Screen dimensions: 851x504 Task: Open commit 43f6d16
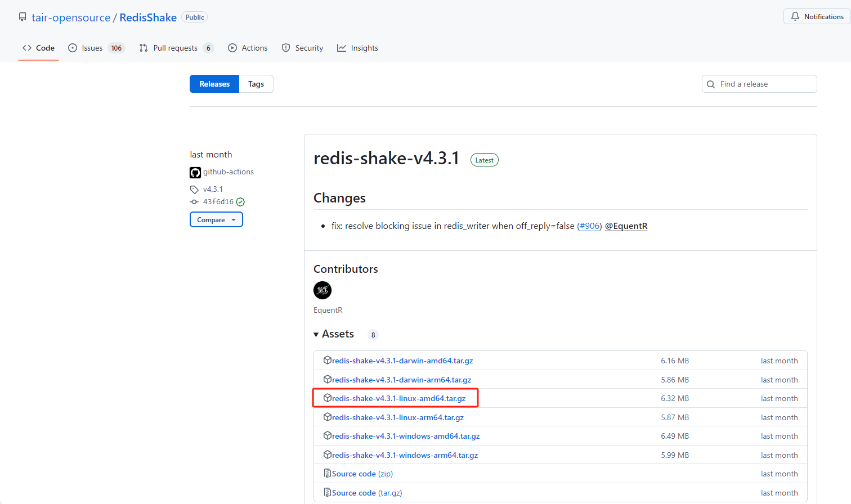(218, 202)
